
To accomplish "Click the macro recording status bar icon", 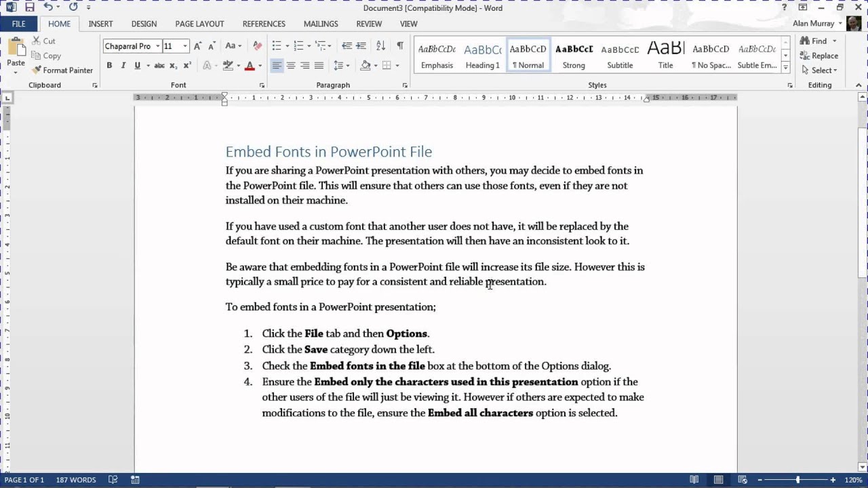I will (135, 480).
